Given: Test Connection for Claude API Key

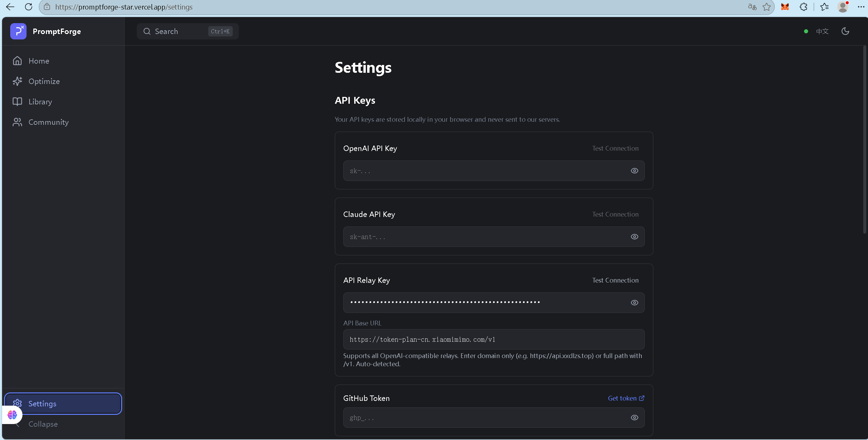Looking at the screenshot, I should (615, 214).
